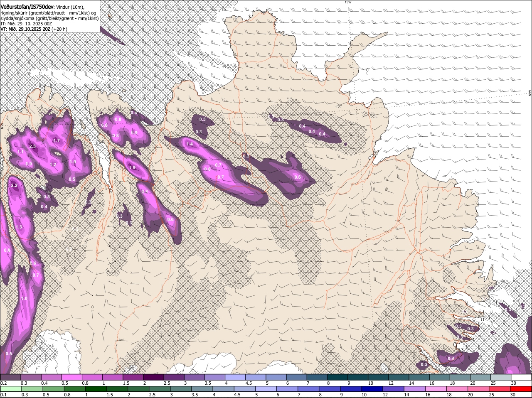This screenshot has height=398, width=532.
Task: Click the '30' label under lower legend
Action: coord(513,395)
